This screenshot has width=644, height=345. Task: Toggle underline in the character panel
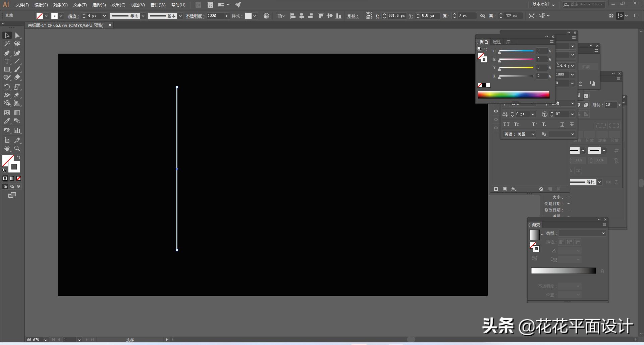pyautogui.click(x=562, y=124)
